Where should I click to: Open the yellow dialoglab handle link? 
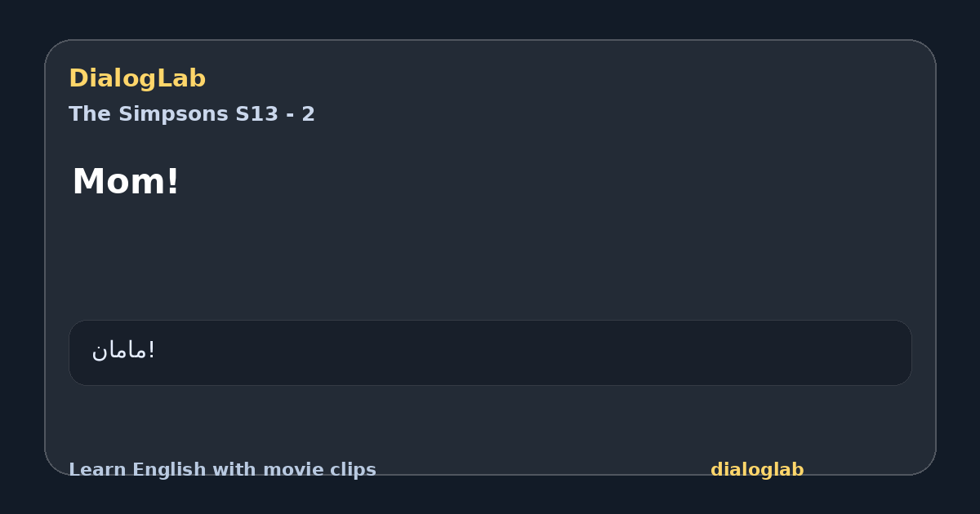point(757,470)
